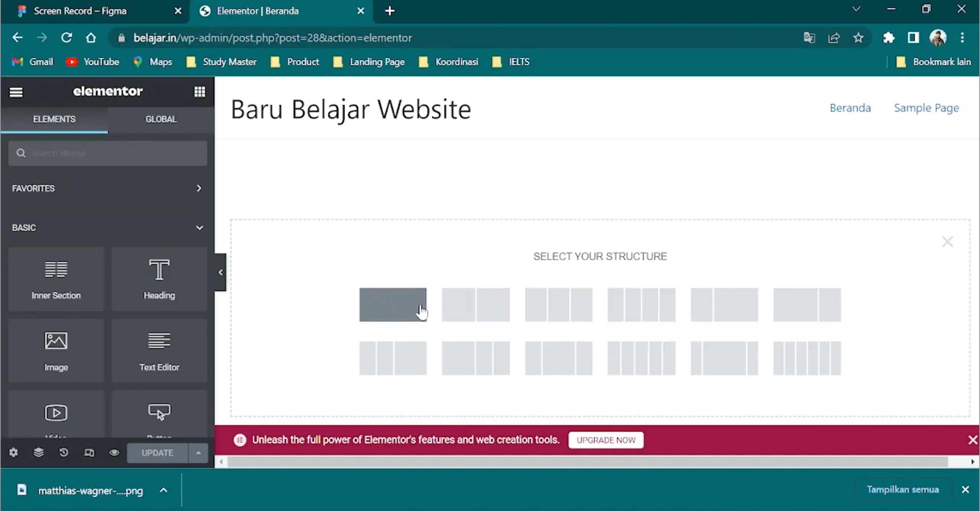The image size is (980, 511).
Task: Open the Sample Page link
Action: tap(926, 108)
